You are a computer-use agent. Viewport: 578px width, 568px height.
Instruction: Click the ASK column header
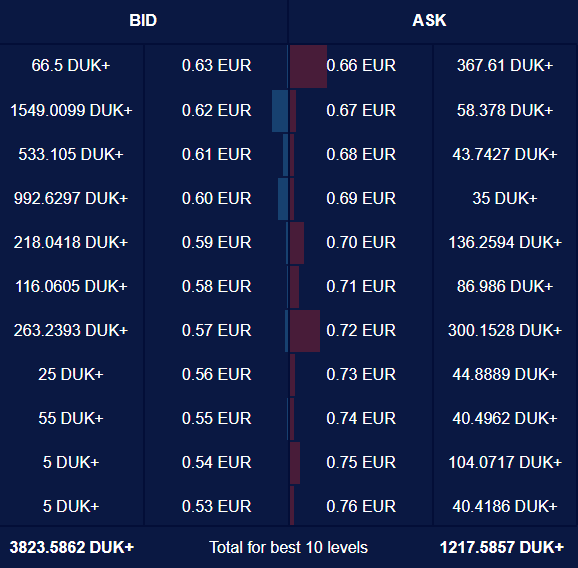pyautogui.click(x=429, y=21)
